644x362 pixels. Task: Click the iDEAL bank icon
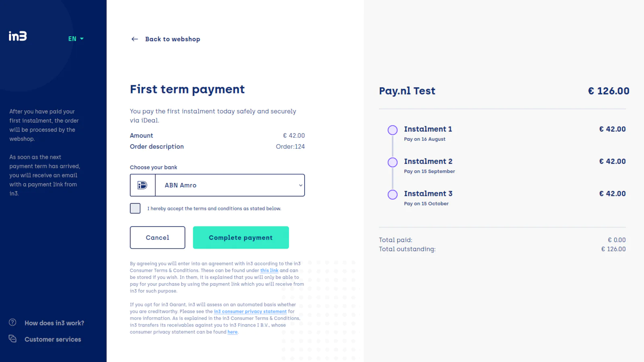[142, 185]
